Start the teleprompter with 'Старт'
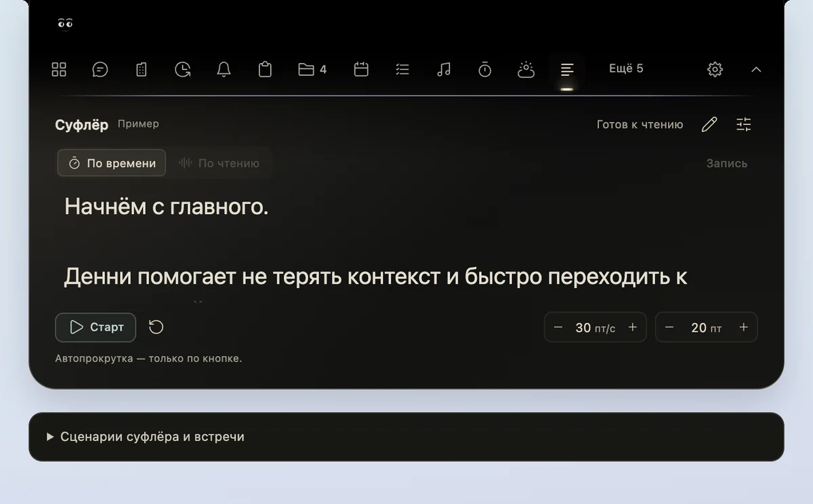 pos(96,327)
